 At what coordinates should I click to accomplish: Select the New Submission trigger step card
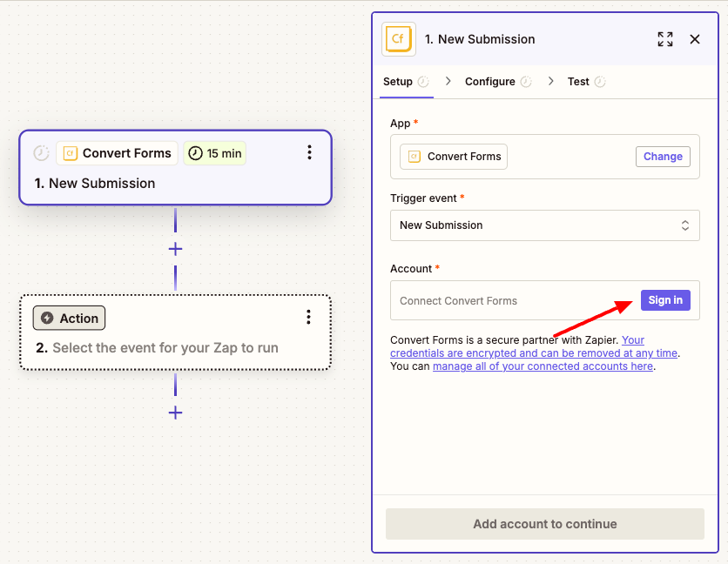point(175,167)
